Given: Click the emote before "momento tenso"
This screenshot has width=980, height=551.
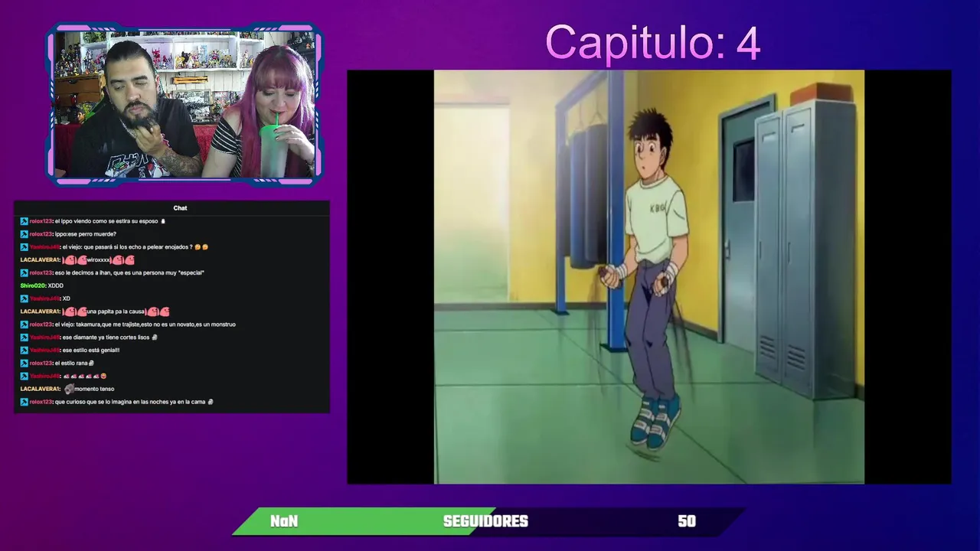Looking at the screenshot, I should [68, 389].
